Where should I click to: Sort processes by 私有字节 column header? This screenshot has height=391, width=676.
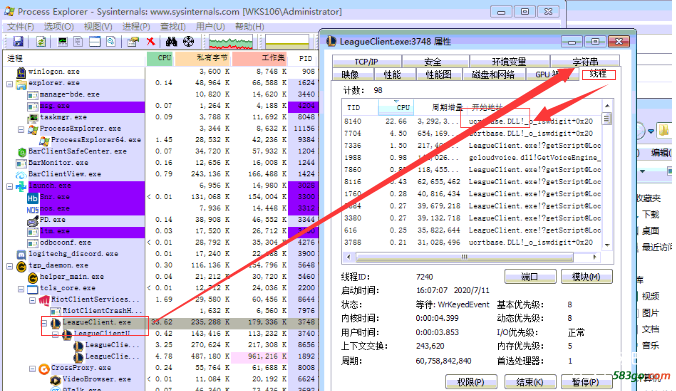[203, 58]
